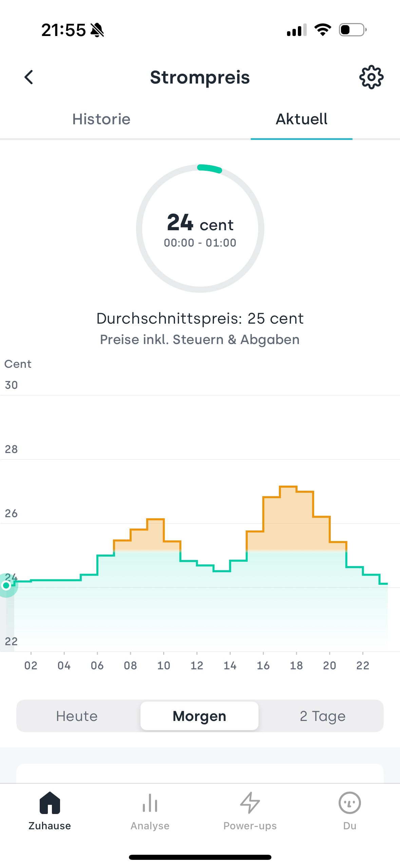The height and width of the screenshot is (868, 400).
Task: Open the Du profile face icon
Action: [x=349, y=803]
